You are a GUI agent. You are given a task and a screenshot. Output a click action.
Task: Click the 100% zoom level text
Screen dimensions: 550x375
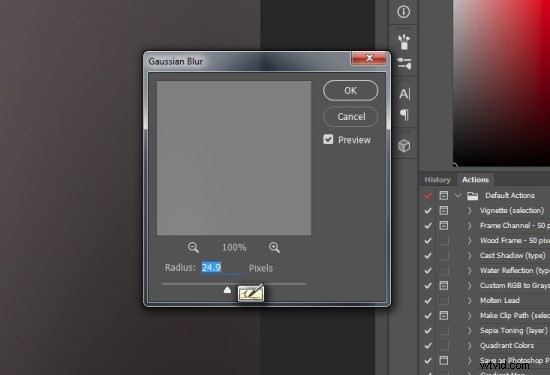tap(234, 247)
